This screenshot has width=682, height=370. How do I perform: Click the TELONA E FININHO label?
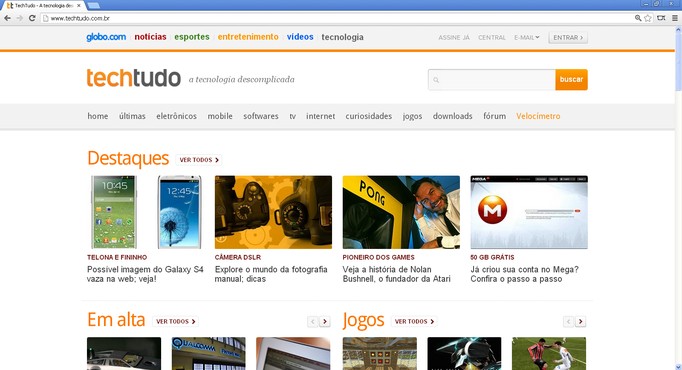coord(117,257)
